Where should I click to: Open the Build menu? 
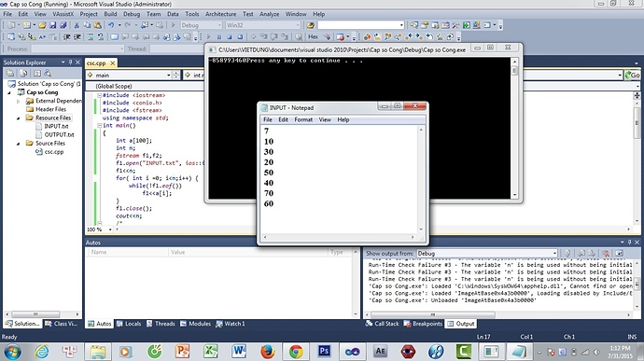coord(110,14)
